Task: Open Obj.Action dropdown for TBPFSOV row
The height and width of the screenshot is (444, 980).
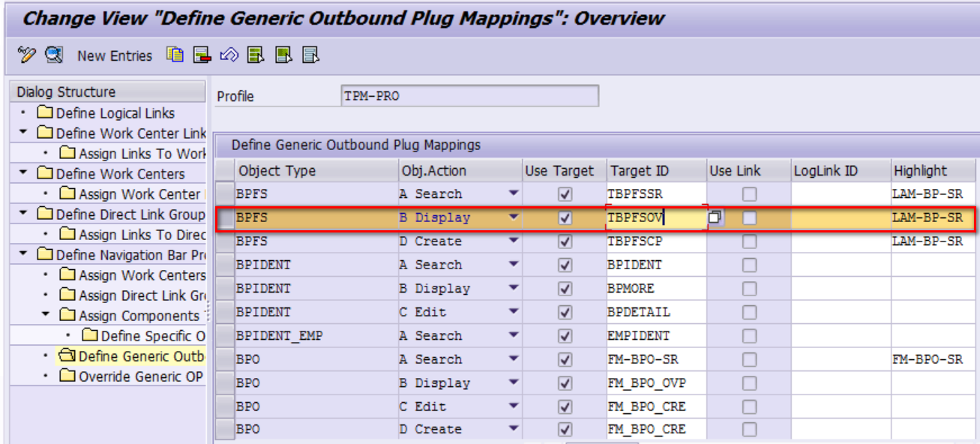Action: coord(513,217)
